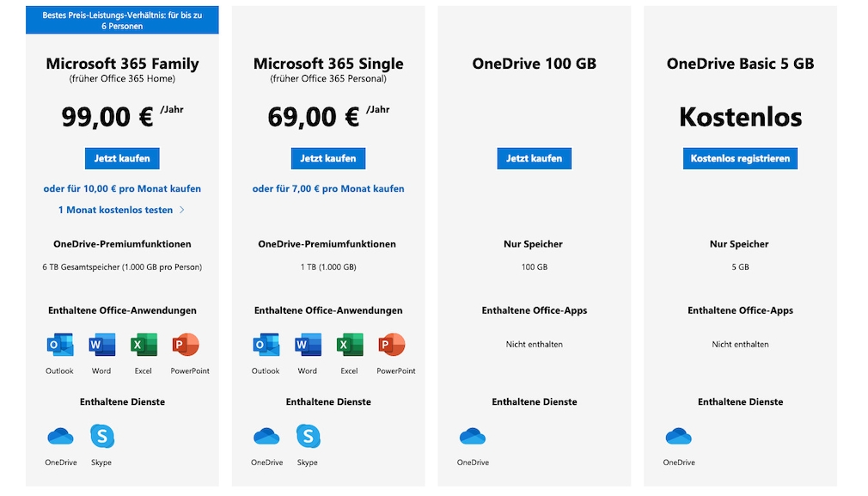Image resolution: width=868 pixels, height=496 pixels.
Task: Click the OneDrive icon in the Basic 5 GB plan
Action: click(679, 437)
